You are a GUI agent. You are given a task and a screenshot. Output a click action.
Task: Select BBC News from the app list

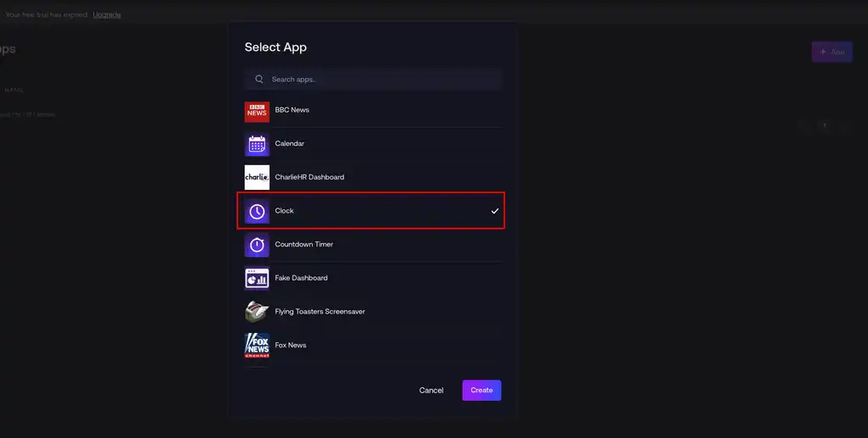point(292,110)
